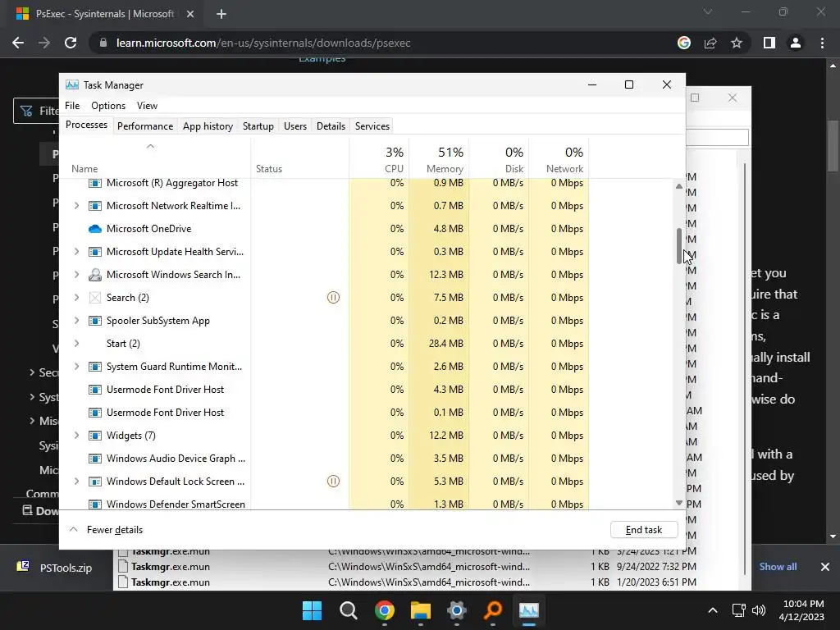840x630 pixels.
Task: Open the Windows Start button
Action: coord(312,610)
